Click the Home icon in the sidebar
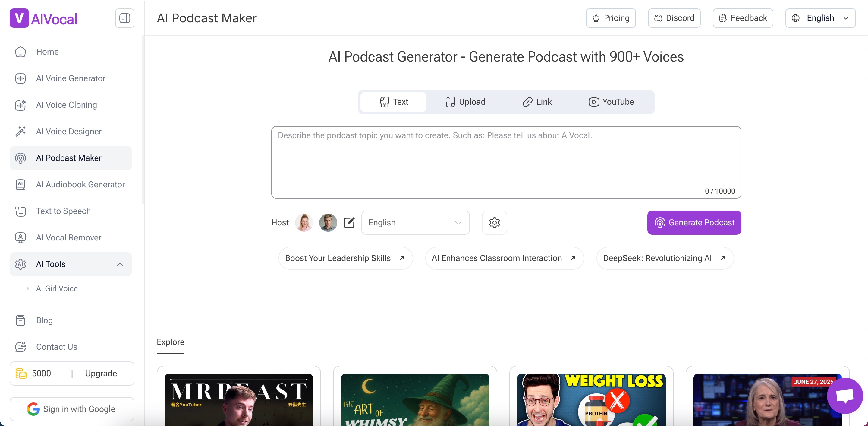Viewport: 868px width, 426px height. (x=20, y=52)
